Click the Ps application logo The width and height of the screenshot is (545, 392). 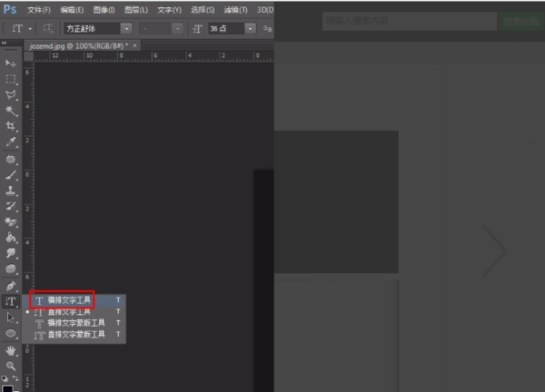pos(10,9)
